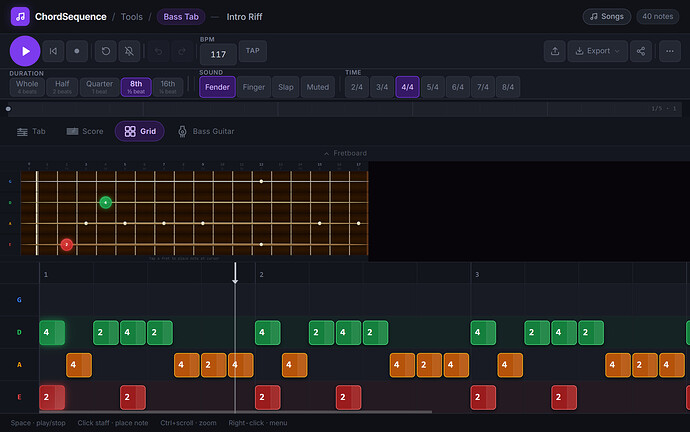Toggle the metronome bell icon
690x432 pixels.
(x=129, y=51)
